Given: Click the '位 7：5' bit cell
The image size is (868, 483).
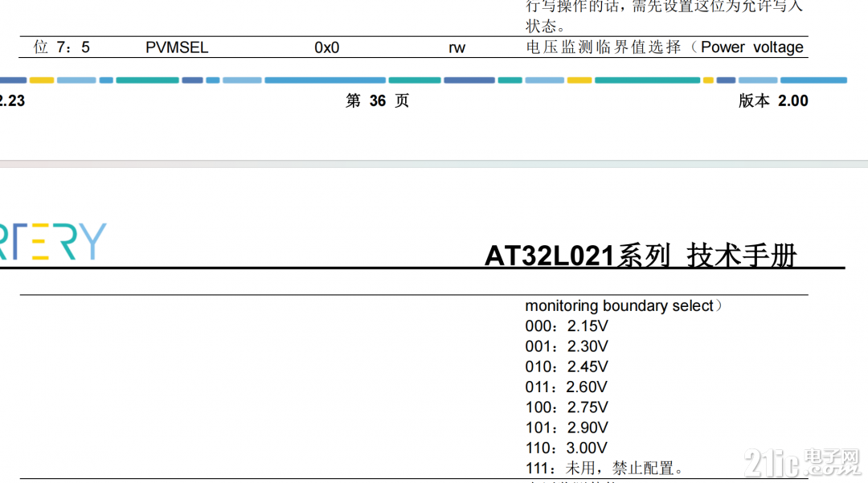Looking at the screenshot, I should pyautogui.click(x=61, y=47).
